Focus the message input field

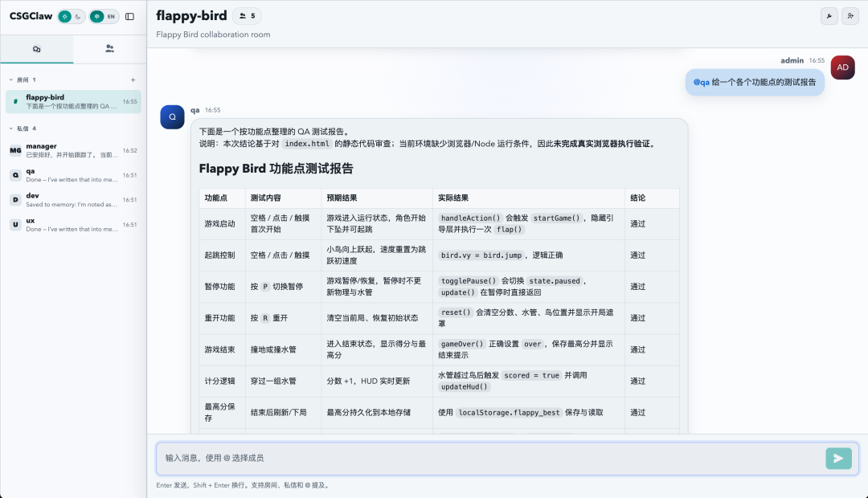(490, 458)
